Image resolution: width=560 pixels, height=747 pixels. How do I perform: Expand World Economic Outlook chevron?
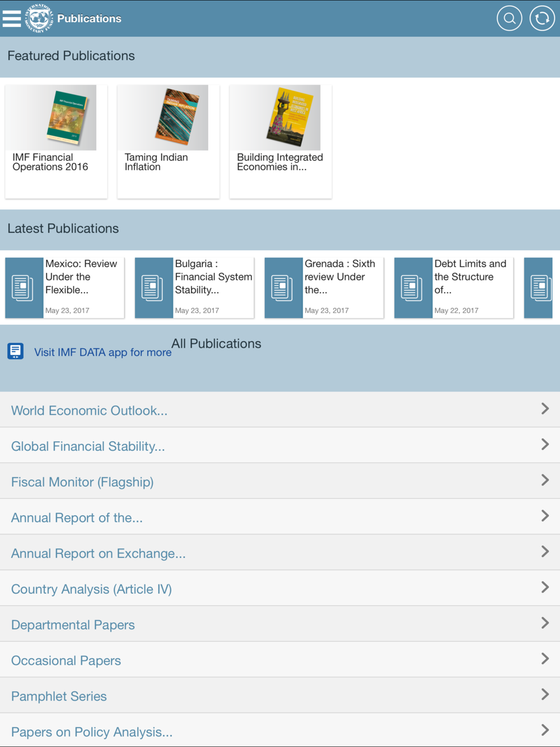click(x=545, y=409)
